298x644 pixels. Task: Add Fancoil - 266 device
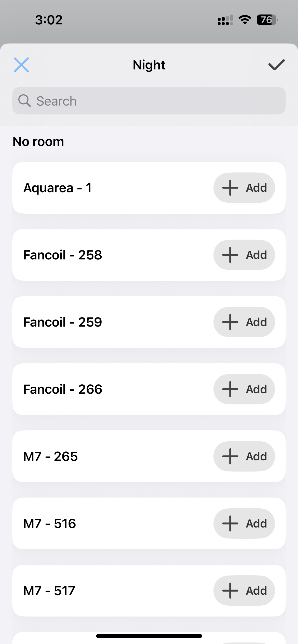tap(244, 389)
